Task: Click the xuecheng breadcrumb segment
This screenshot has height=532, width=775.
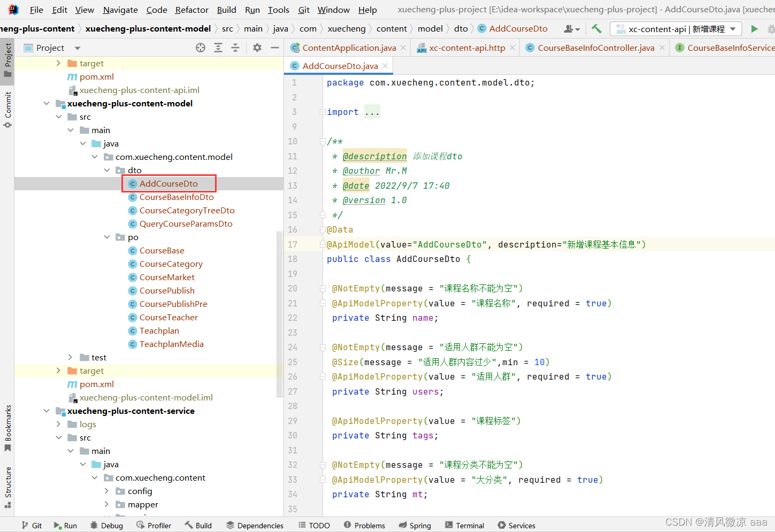Action: coord(347,29)
